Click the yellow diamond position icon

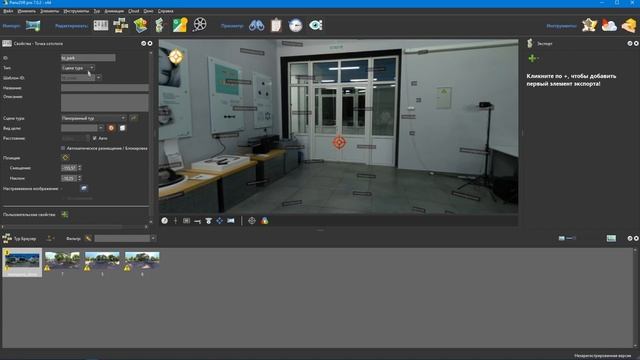[65, 158]
